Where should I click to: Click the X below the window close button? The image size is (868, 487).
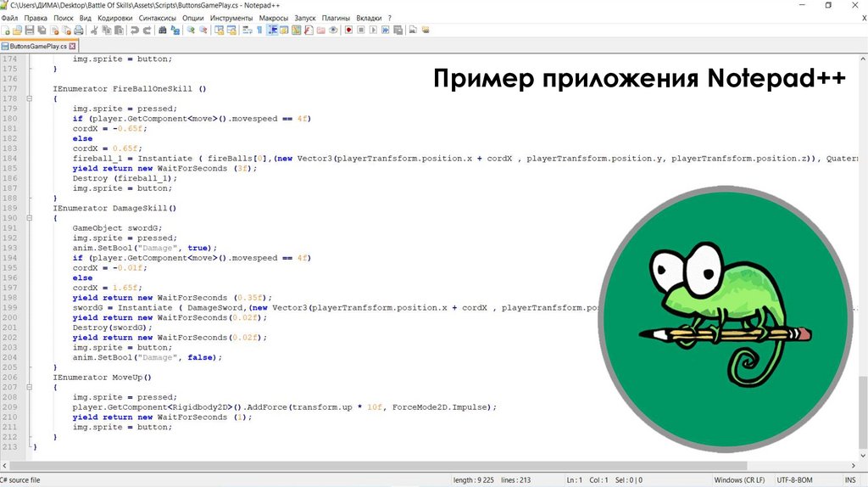point(864,19)
